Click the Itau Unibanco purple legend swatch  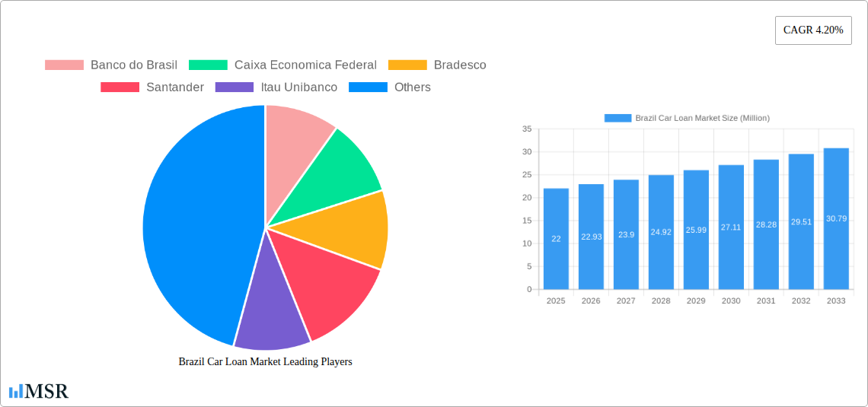[235, 87]
